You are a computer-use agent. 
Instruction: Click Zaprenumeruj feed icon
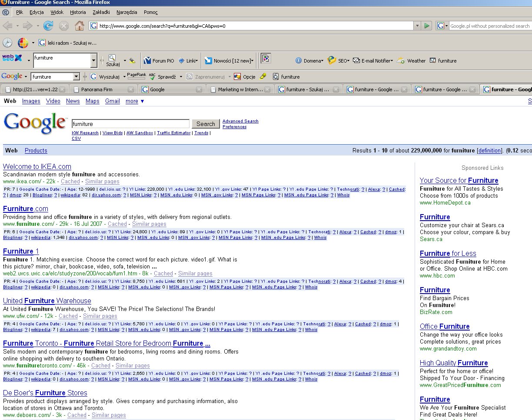coord(205,77)
